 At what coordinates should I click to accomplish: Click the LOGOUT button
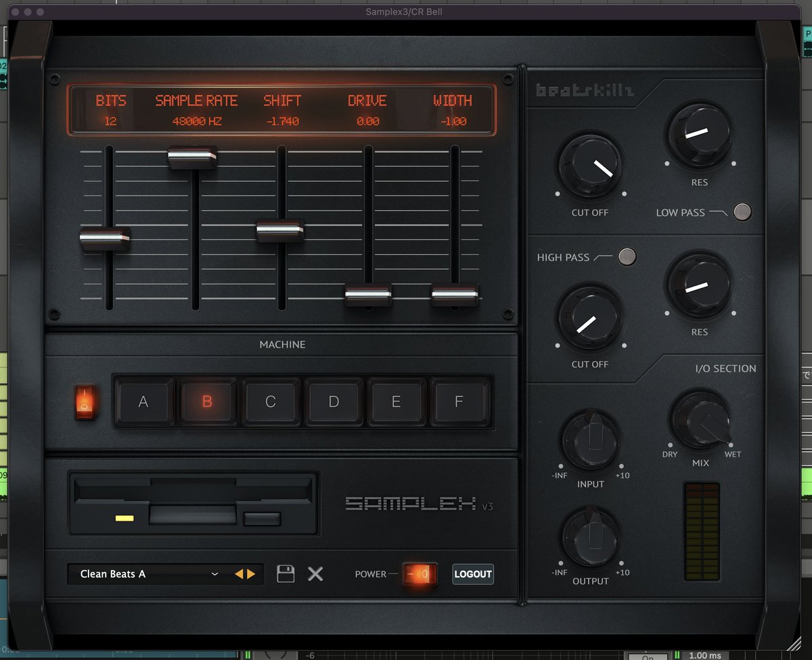tap(473, 574)
